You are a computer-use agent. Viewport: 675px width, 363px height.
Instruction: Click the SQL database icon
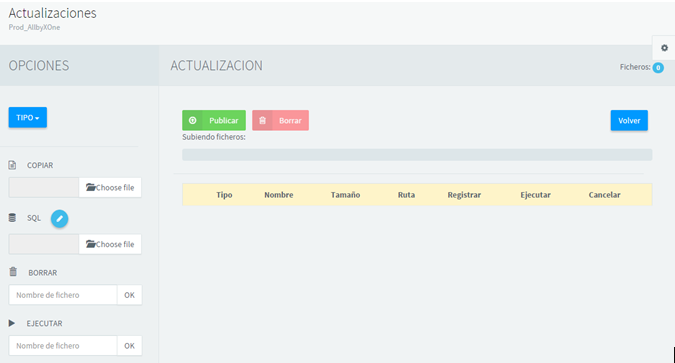click(12, 218)
